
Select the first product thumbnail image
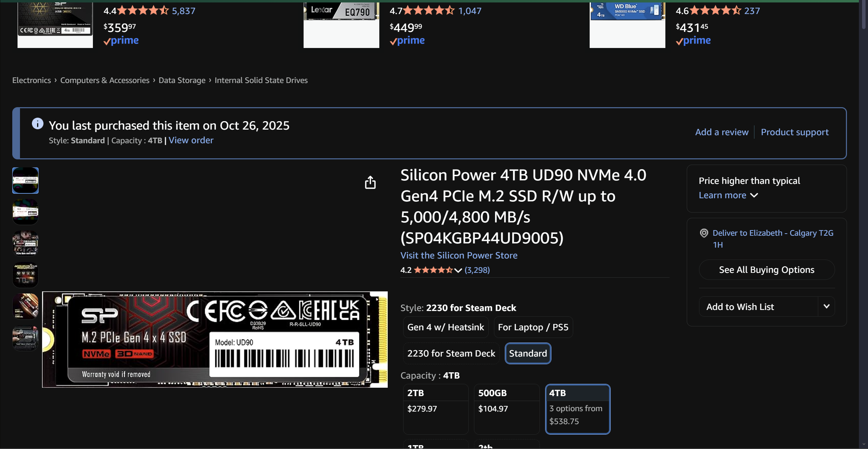(x=25, y=180)
